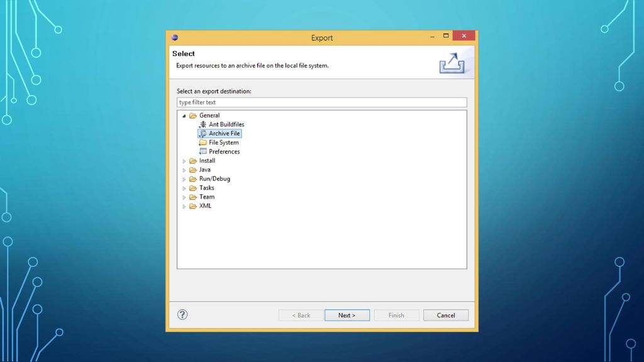The image size is (644, 362).
Task: Expand the Java category
Action: (x=184, y=170)
